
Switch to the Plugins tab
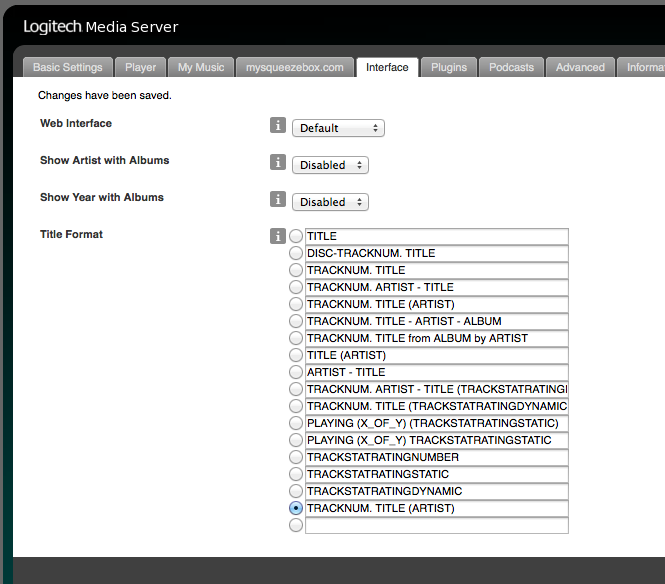point(449,67)
